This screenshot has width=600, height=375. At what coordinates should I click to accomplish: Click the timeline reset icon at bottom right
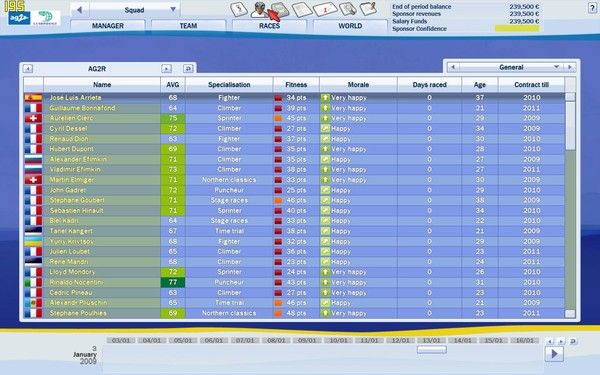point(573,341)
